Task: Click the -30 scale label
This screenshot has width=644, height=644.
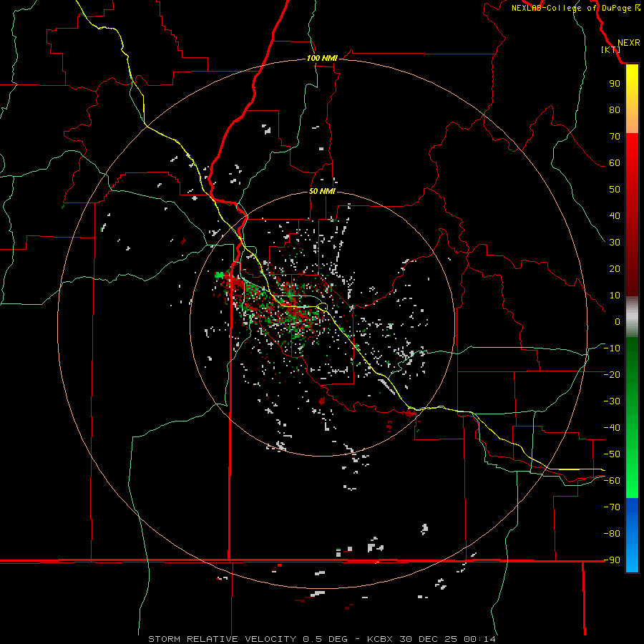Action: pos(612,401)
